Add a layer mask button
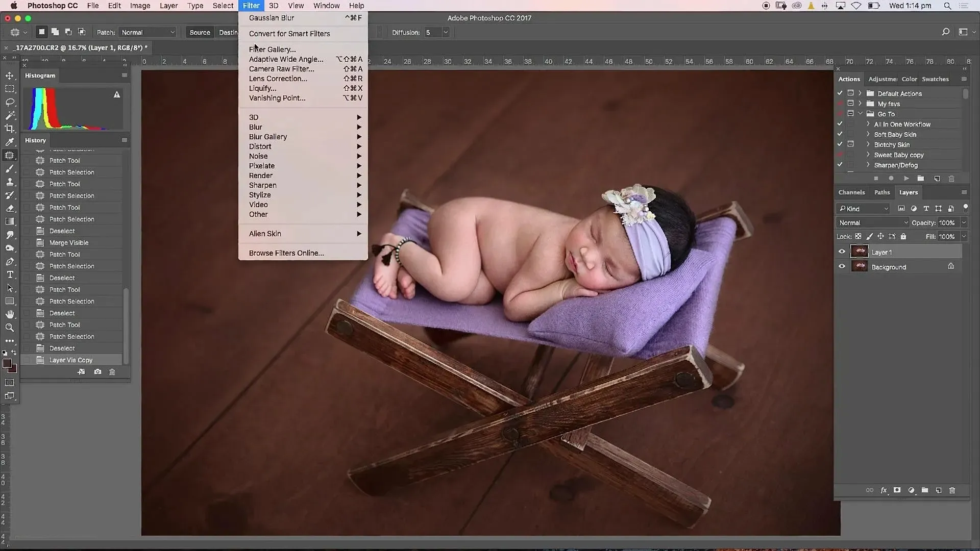Screen dimensions: 980x551 [x=897, y=490]
